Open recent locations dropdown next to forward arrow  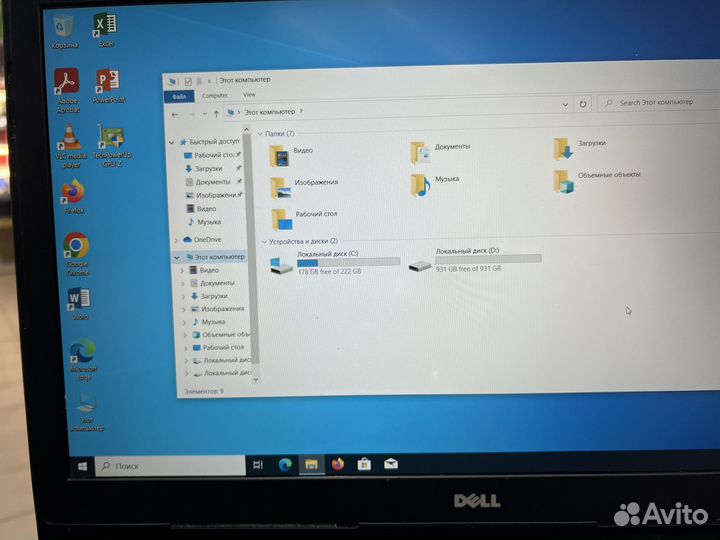(204, 114)
